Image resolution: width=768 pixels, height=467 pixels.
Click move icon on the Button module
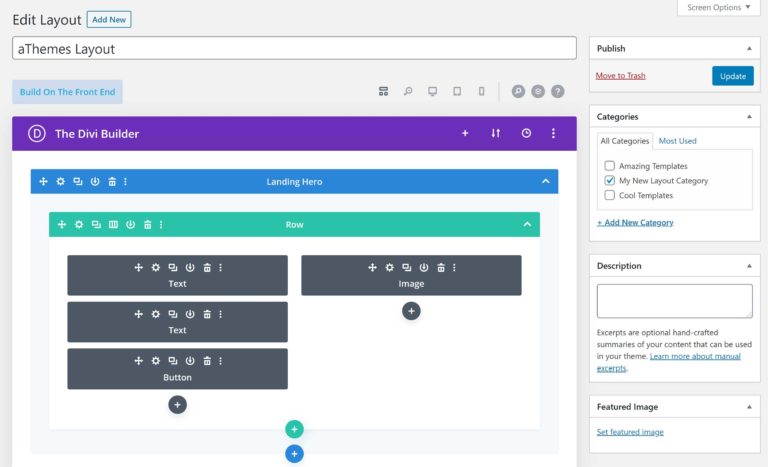(139, 361)
